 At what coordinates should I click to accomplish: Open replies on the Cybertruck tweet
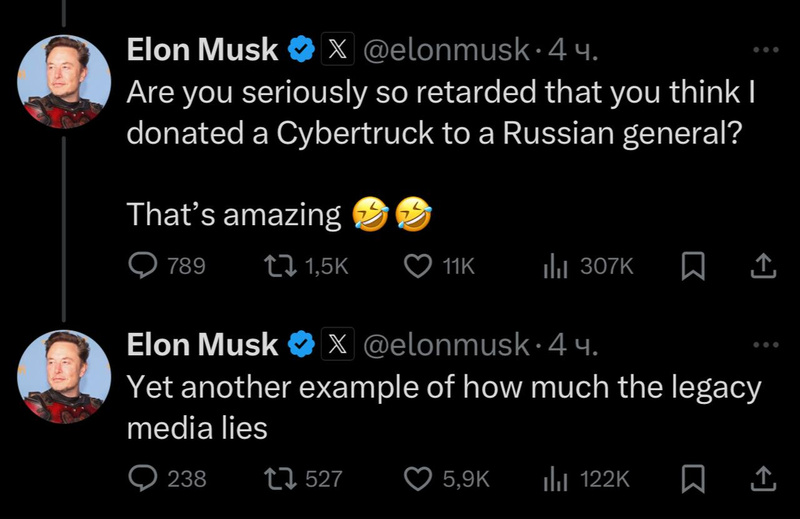pyautogui.click(x=144, y=266)
